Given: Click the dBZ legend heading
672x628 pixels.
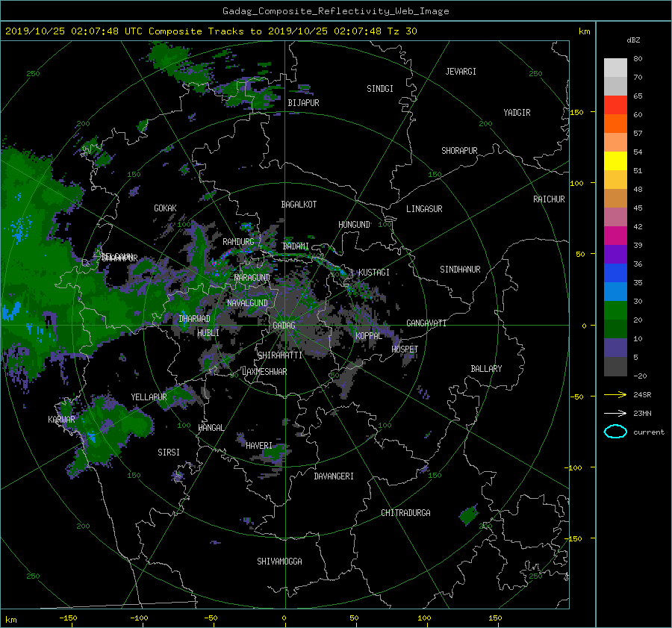Looking at the screenshot, I should [x=633, y=40].
